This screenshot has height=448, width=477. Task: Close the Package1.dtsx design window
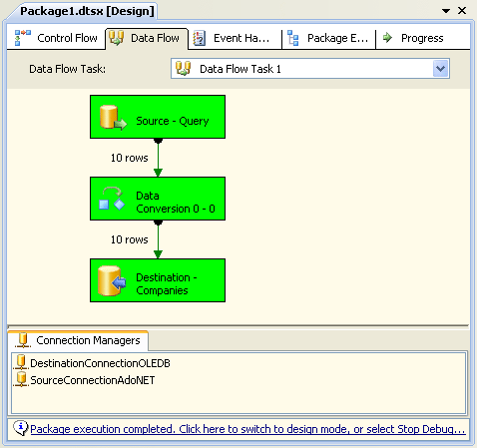tap(462, 11)
